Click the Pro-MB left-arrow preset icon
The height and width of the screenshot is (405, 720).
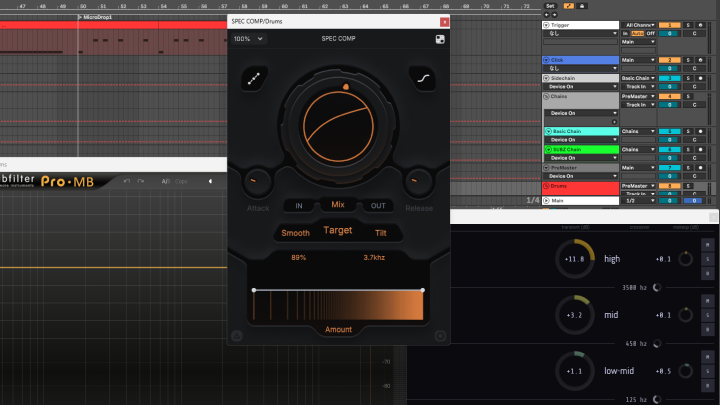210,181
